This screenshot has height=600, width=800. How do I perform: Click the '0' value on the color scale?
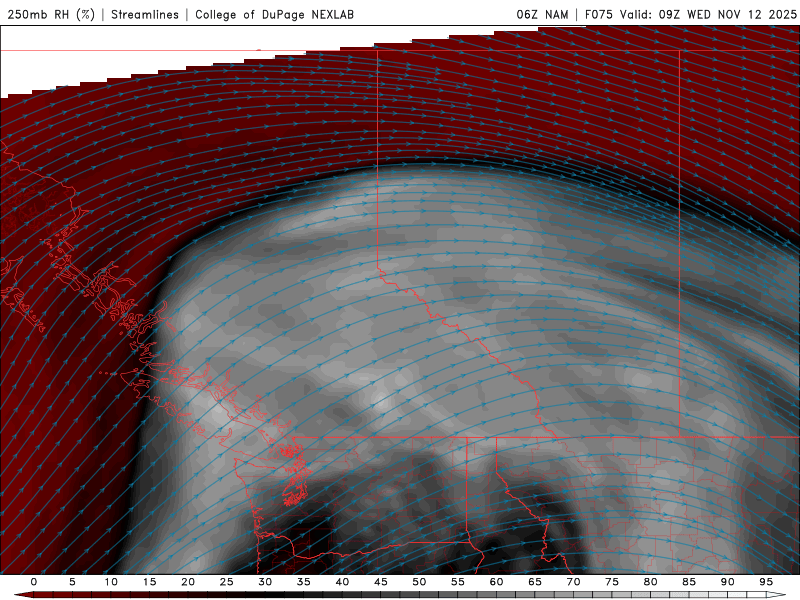[x=34, y=582]
